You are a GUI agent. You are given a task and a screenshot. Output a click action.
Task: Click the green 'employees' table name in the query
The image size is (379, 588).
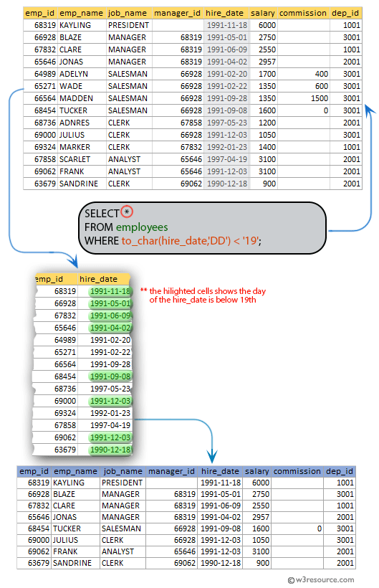142,227
